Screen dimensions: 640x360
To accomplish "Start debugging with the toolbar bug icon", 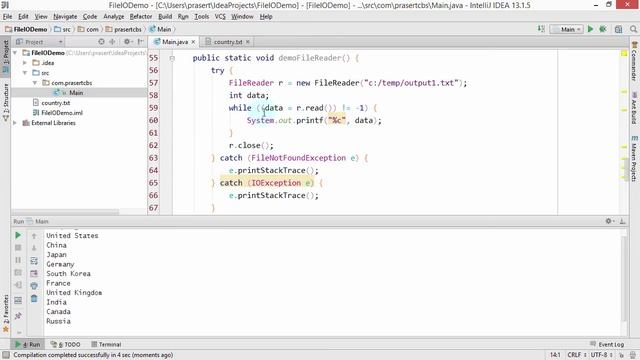I will click(x=603, y=29).
